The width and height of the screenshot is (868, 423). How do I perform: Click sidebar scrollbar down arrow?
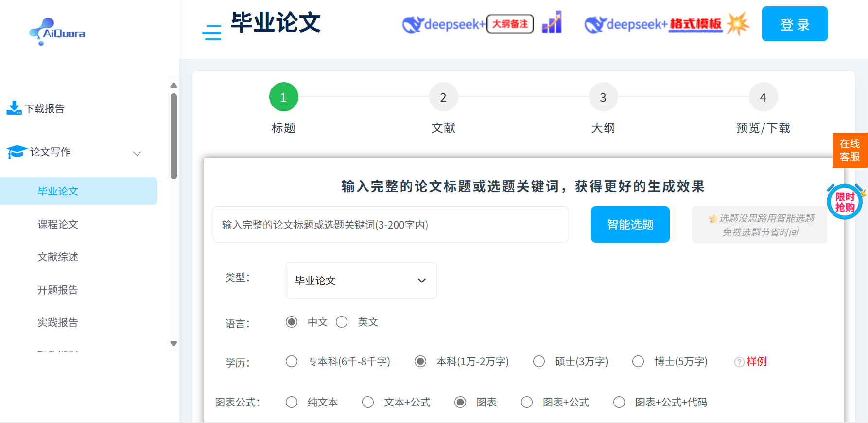(174, 344)
